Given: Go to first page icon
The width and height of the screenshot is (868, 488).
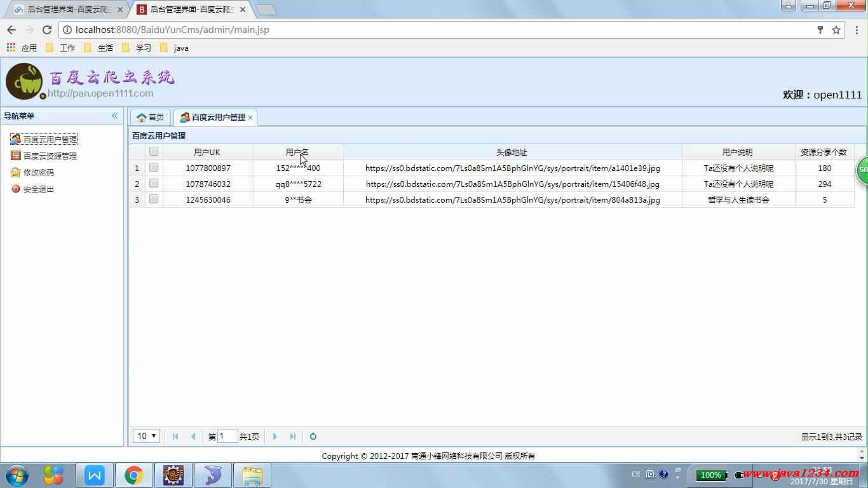Looking at the screenshot, I should 175,437.
